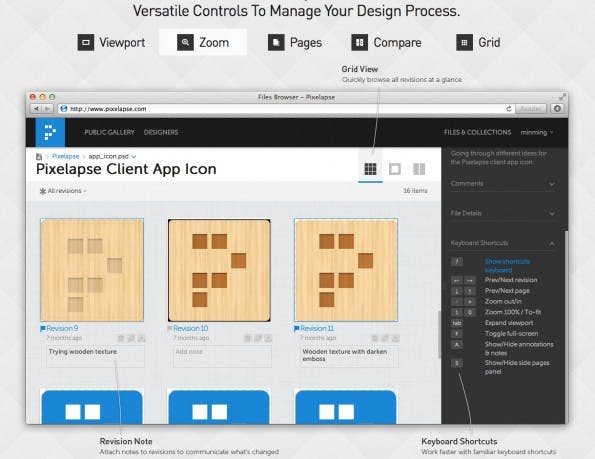Click the browser forward arrow

[47, 109]
